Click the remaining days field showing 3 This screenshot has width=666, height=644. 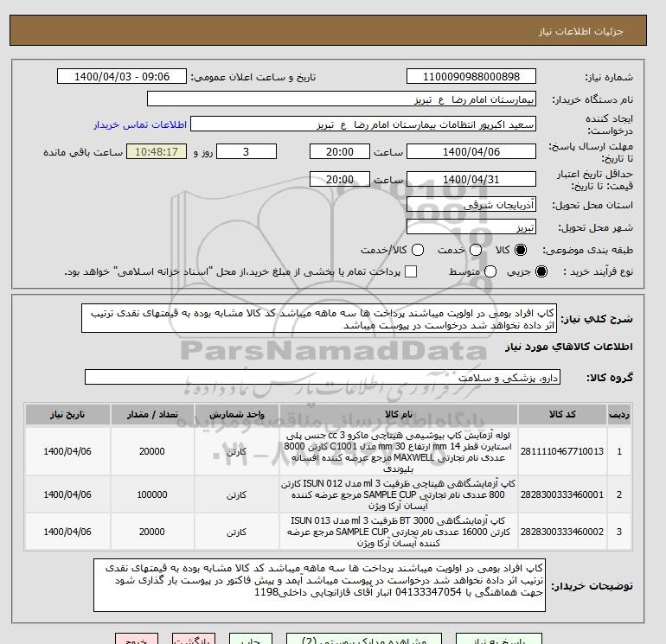point(247,151)
